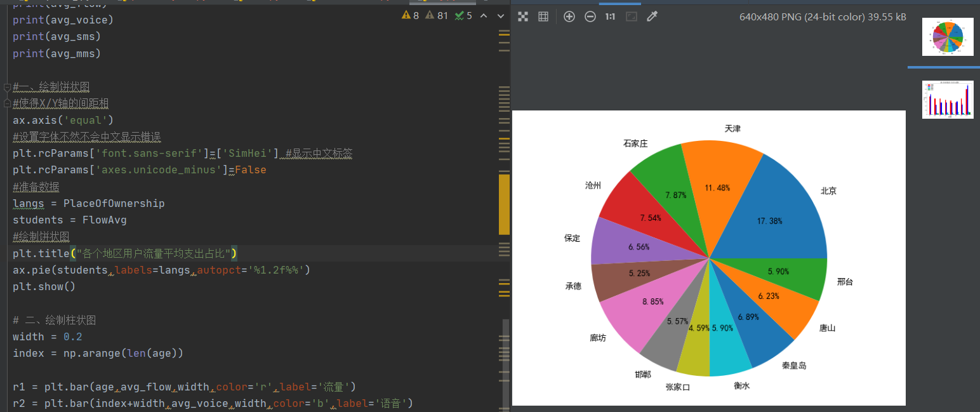980x412 pixels.
Task: Click the r2 = plt.bar line
Action: [x=213, y=403]
